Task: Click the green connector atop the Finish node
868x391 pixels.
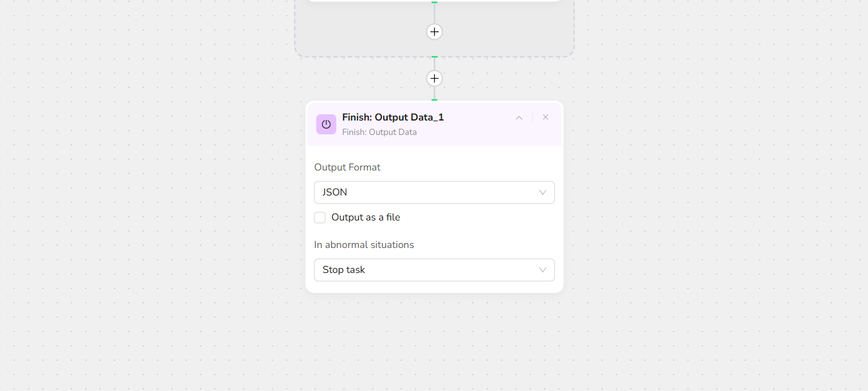Action: pos(434,99)
